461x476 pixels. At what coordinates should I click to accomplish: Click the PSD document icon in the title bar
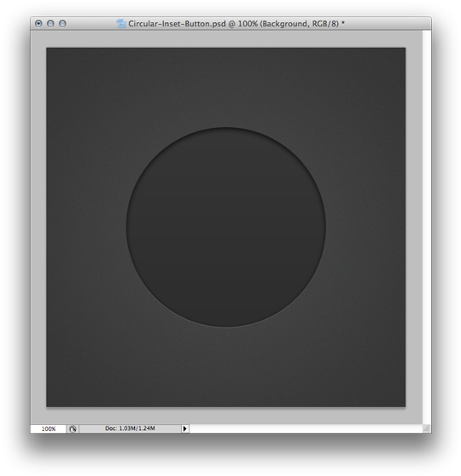click(x=121, y=23)
